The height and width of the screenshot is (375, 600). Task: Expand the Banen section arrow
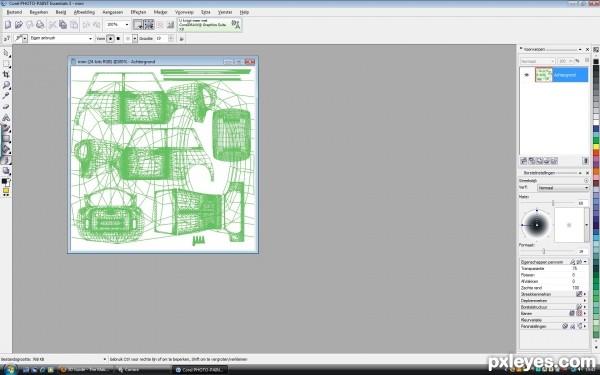(x=585, y=313)
